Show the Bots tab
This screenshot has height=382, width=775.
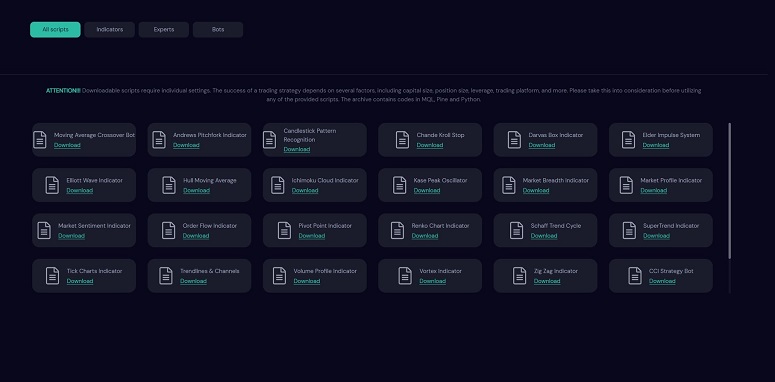(218, 30)
